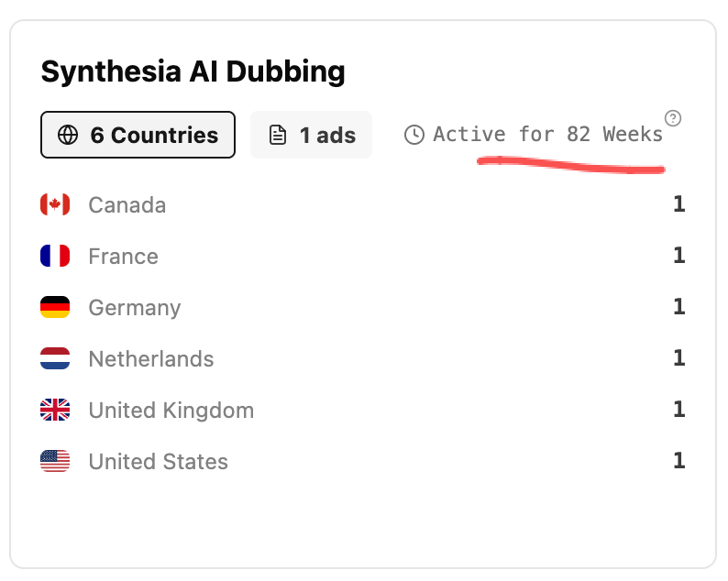The height and width of the screenshot is (581, 728).
Task: Click the France flag icon
Action: 55,256
